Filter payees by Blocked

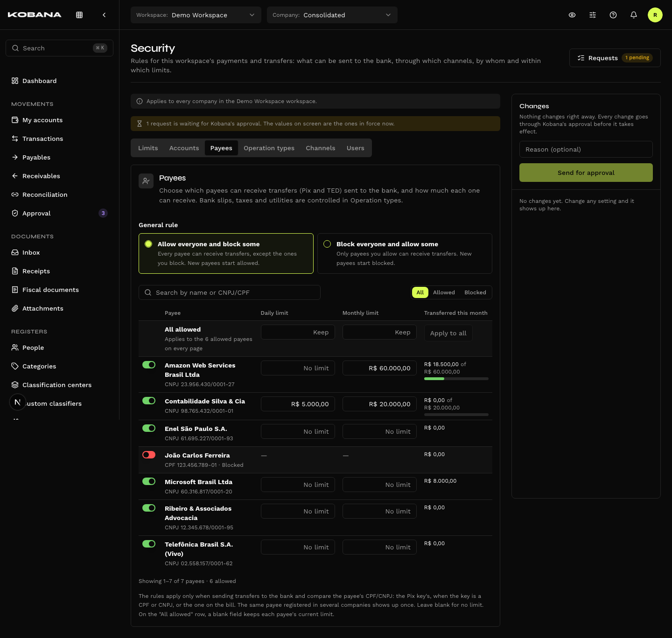pyautogui.click(x=475, y=292)
